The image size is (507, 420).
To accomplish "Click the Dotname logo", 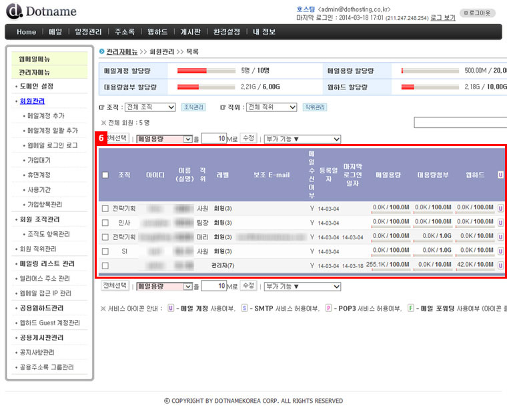I will pos(41,11).
